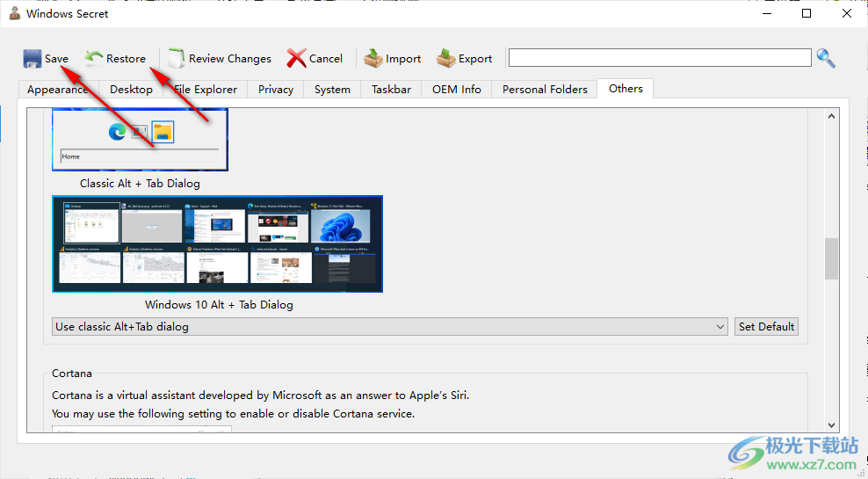The width and height of the screenshot is (868, 479).
Task: Click the scrollbar down arrow
Action: click(831, 425)
